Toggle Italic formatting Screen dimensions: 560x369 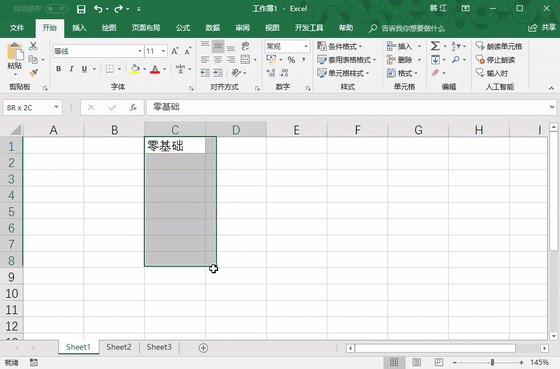[x=71, y=69]
